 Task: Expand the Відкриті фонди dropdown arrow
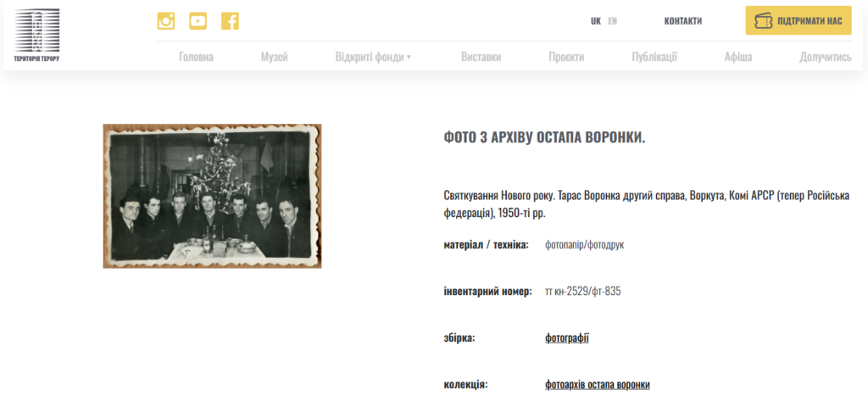409,58
